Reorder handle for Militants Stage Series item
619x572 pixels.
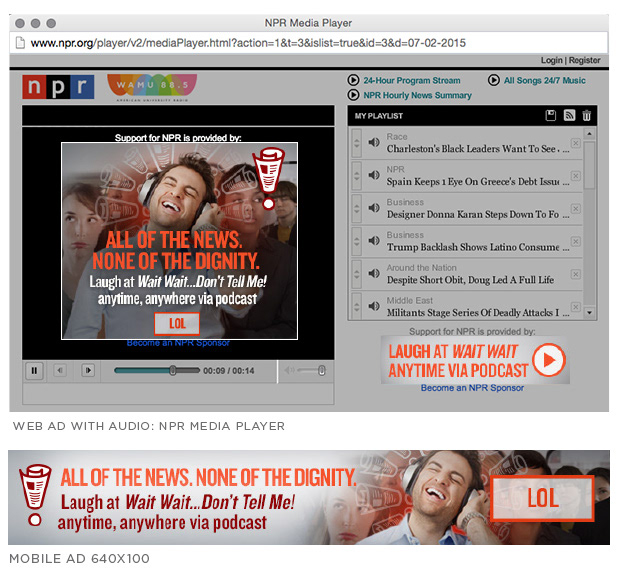pyautogui.click(x=356, y=306)
